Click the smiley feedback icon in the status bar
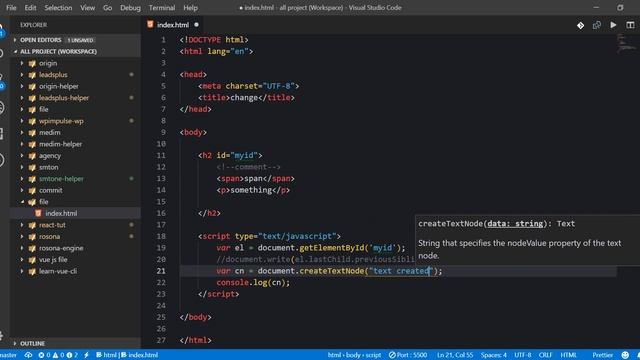The height and width of the screenshot is (360, 640). [624, 355]
